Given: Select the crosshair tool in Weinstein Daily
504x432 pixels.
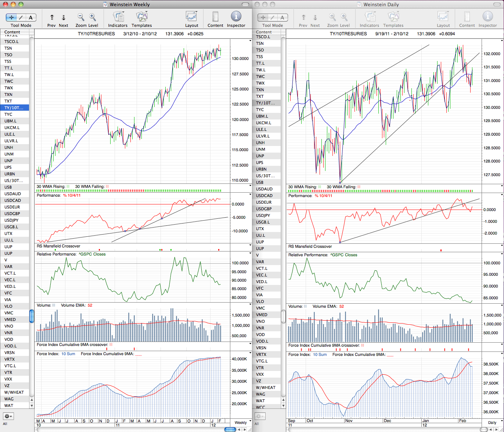Looking at the screenshot, I should [x=263, y=17].
